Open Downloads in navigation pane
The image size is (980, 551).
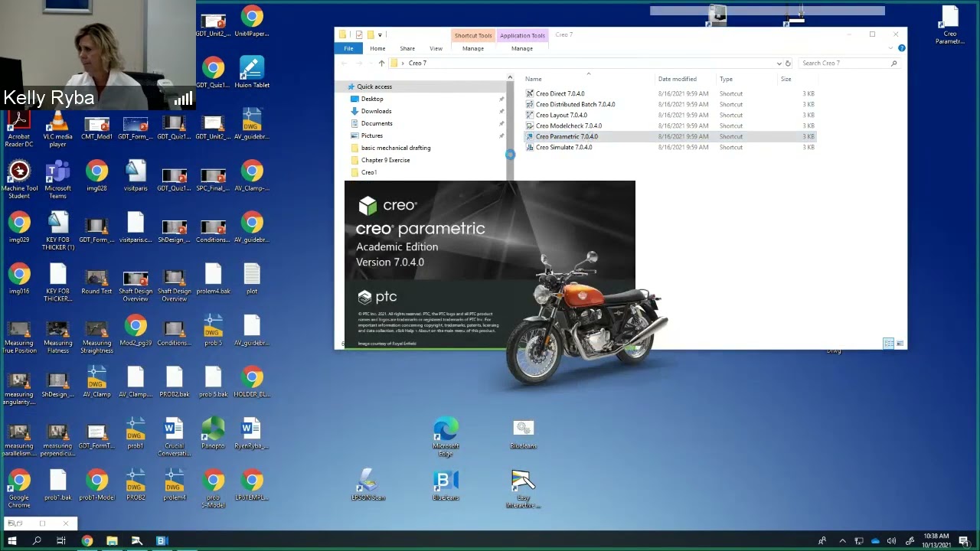(376, 111)
